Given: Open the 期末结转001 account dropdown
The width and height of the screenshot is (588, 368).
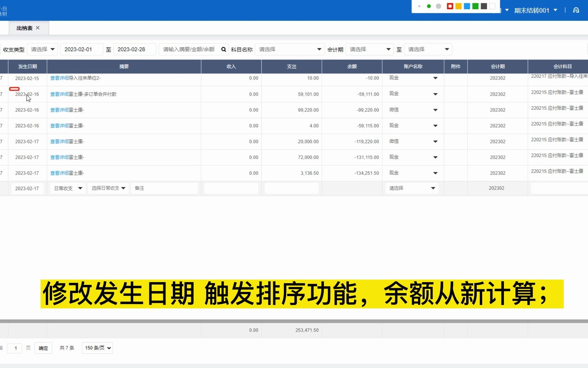Looking at the screenshot, I should click(536, 10).
